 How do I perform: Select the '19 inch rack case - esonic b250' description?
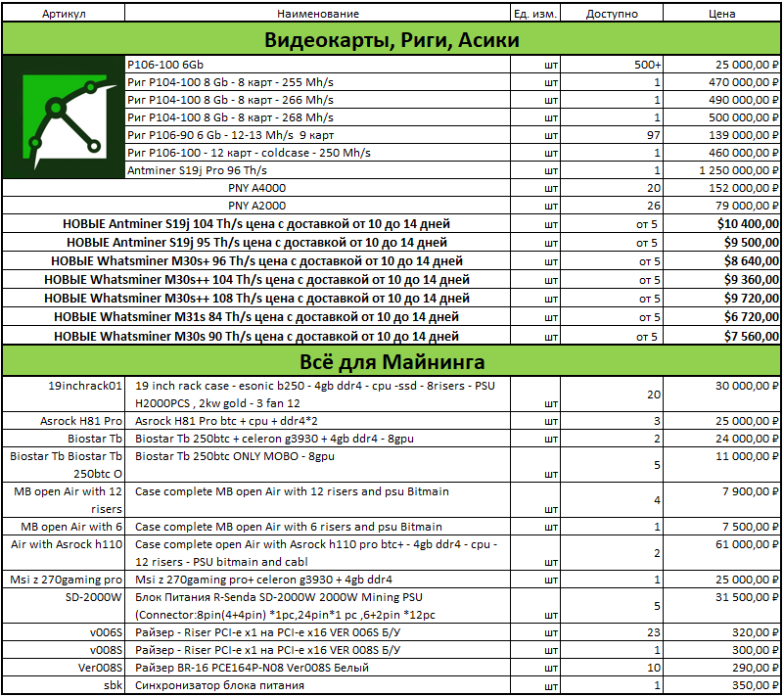pos(317,394)
